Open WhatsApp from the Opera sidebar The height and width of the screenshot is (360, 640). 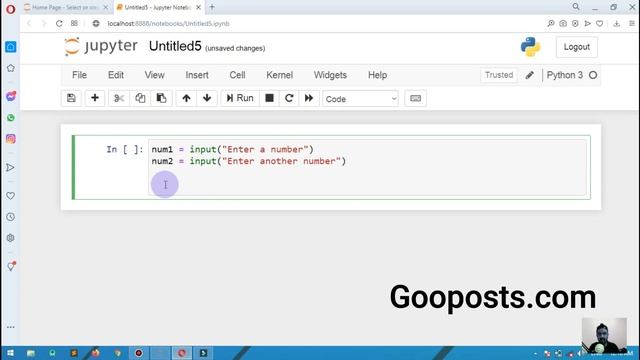[11, 118]
